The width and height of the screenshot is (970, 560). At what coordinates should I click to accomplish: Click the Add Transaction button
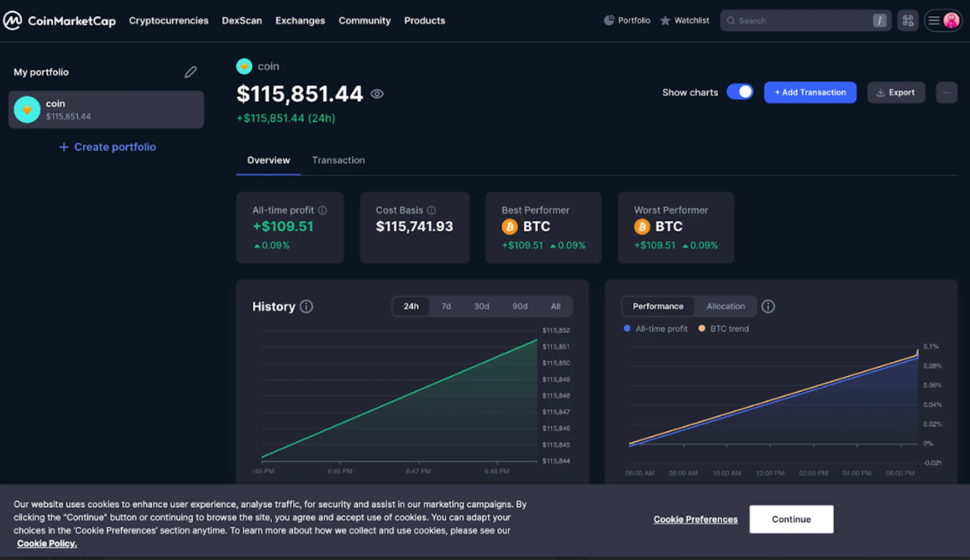coord(810,92)
